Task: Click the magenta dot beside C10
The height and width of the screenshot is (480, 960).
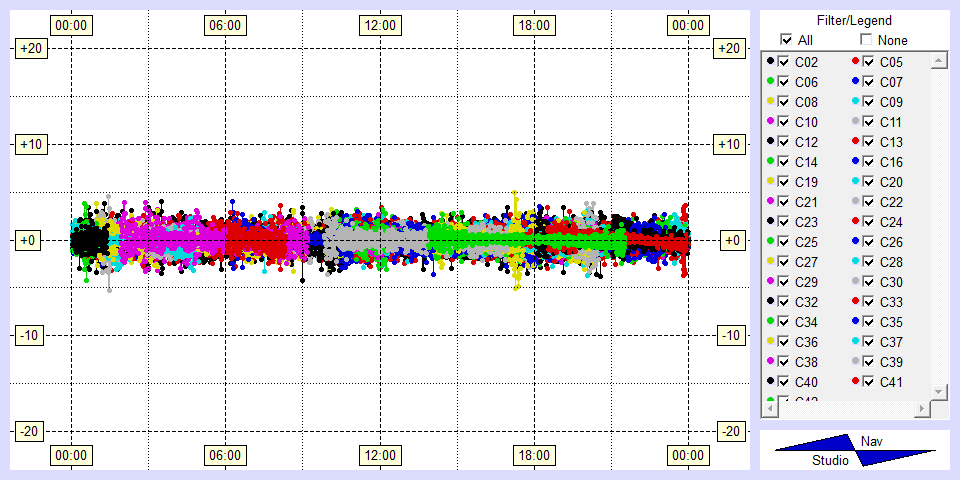Action: coord(770,122)
